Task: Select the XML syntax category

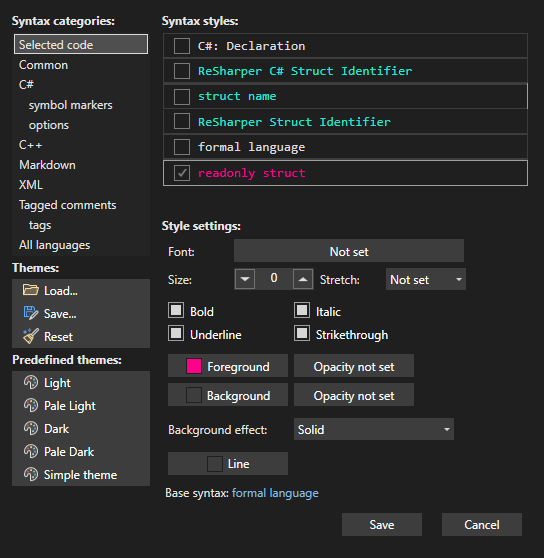Action: click(81, 185)
